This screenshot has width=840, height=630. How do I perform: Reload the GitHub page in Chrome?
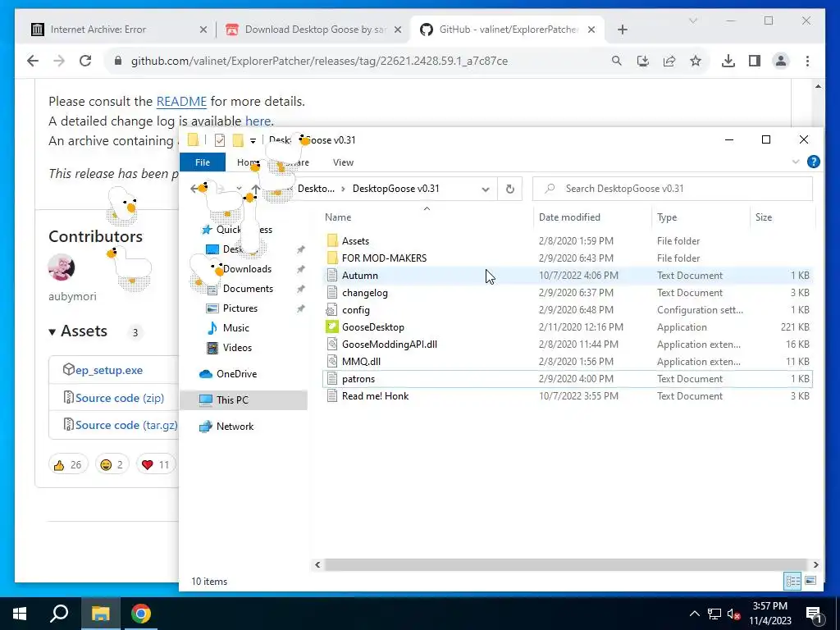click(x=85, y=61)
